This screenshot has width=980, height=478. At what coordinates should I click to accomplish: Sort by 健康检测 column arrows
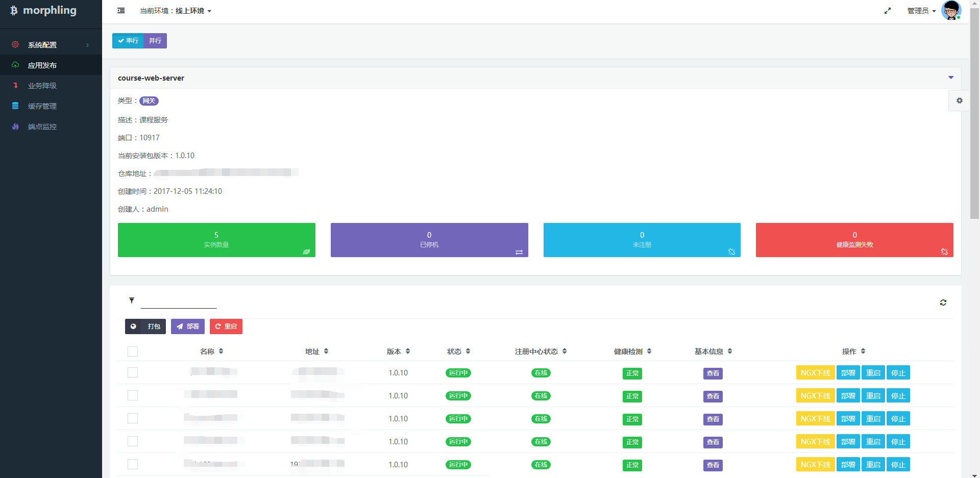649,351
